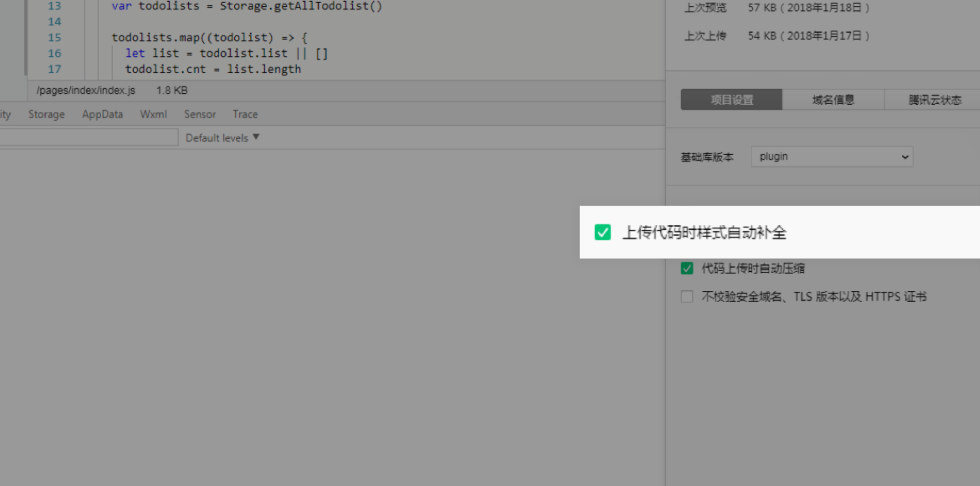The image size is (980, 486).
Task: Switch to the 项目设置 tab
Action: point(731,100)
